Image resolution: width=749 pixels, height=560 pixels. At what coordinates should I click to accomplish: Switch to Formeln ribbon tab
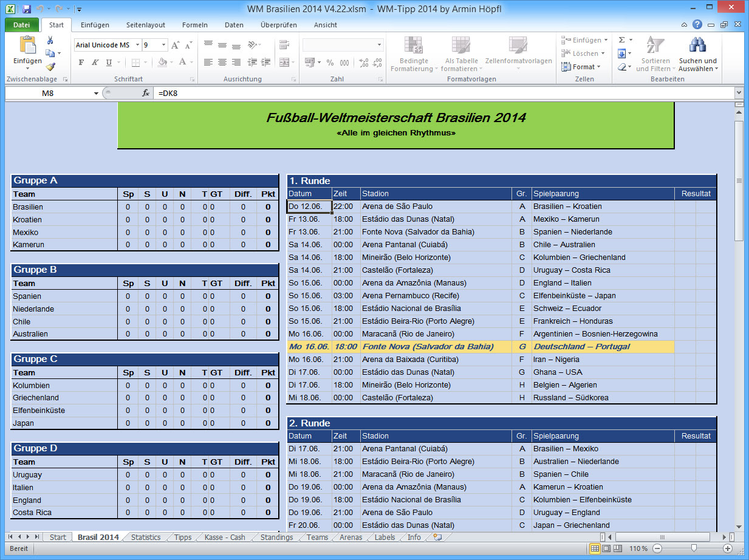tap(195, 25)
